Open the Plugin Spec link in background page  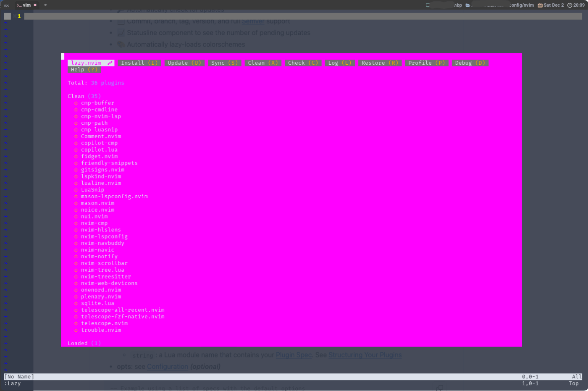click(294, 355)
